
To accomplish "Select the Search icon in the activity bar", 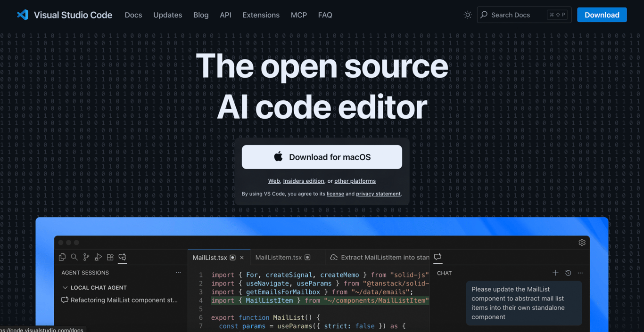I will pos(74,257).
